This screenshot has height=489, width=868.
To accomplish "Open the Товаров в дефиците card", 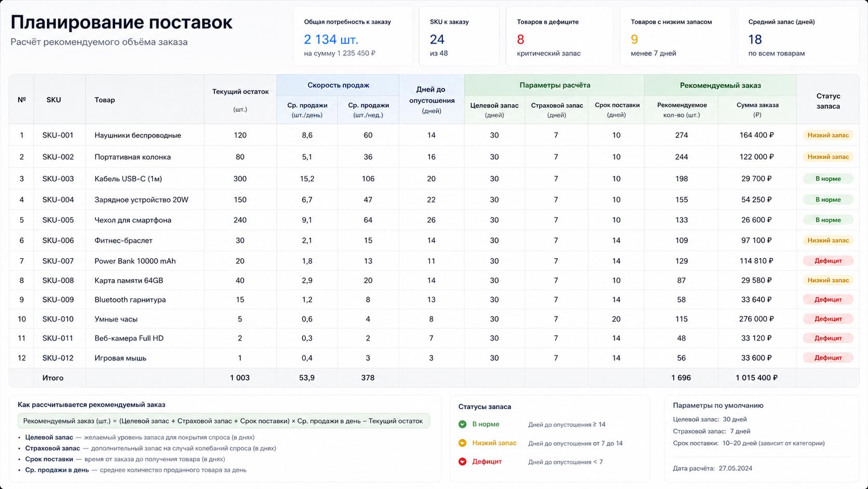I will (559, 36).
